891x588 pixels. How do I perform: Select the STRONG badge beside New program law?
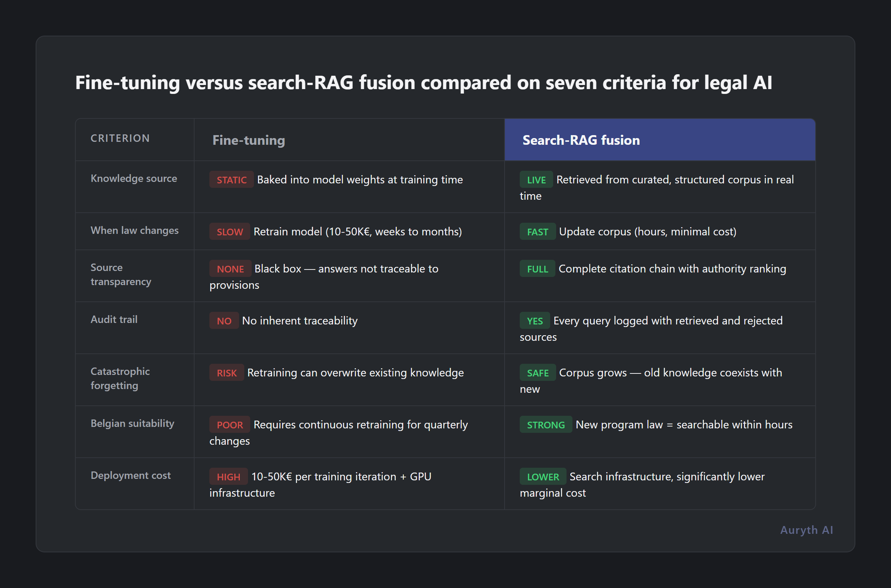point(545,425)
